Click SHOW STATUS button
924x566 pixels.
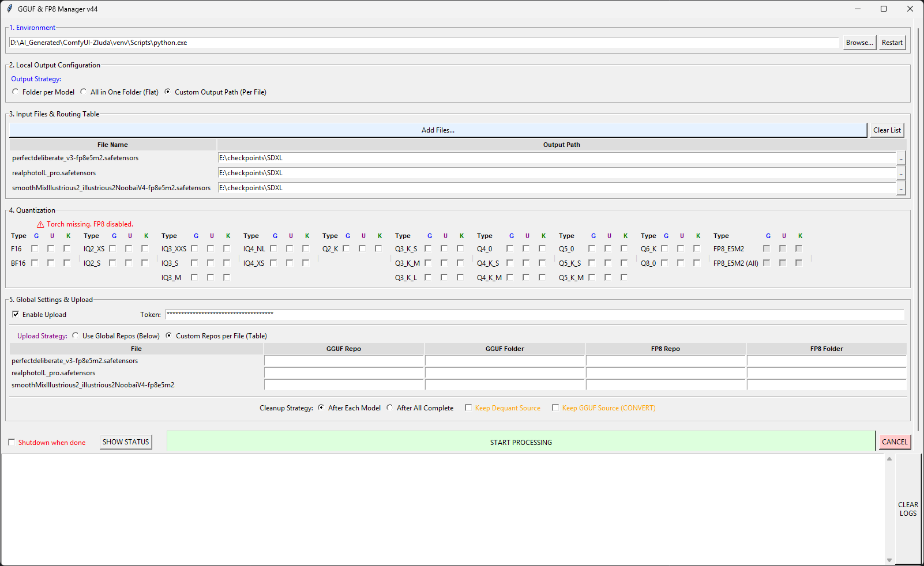point(126,442)
